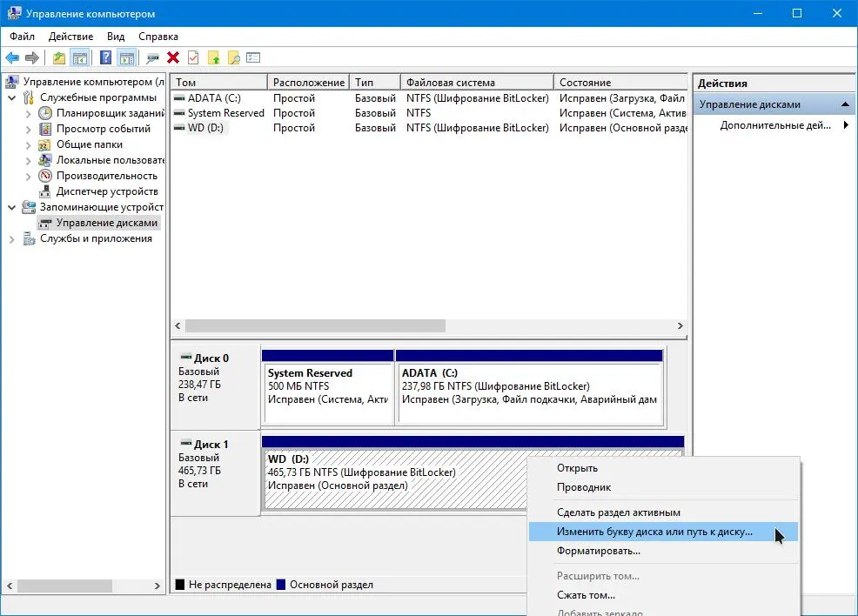Click the settings checklist toolbar icon
Image resolution: width=858 pixels, height=616 pixels.
pos(253,57)
